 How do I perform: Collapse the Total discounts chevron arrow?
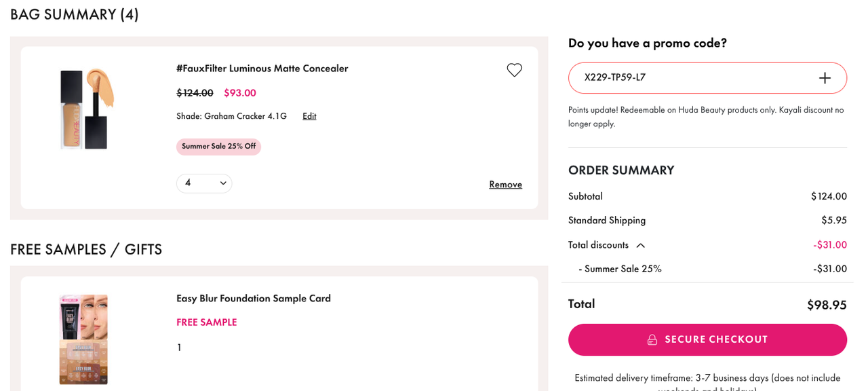pos(640,245)
